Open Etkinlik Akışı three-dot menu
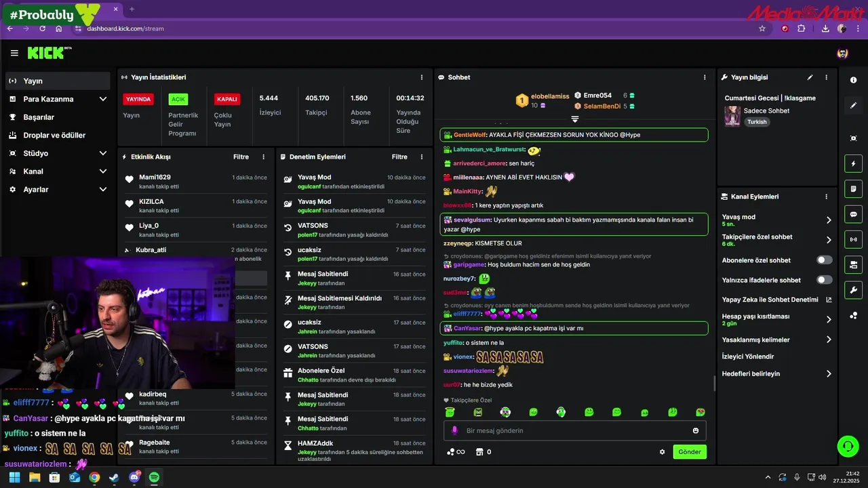Screen dimensions: 868x488 [264, 157]
